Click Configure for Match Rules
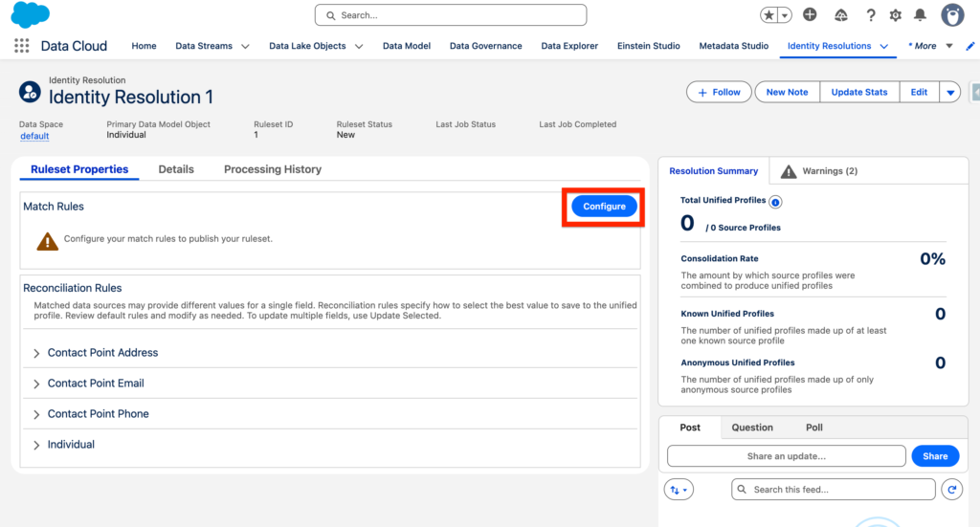The height and width of the screenshot is (527, 980). click(x=604, y=207)
